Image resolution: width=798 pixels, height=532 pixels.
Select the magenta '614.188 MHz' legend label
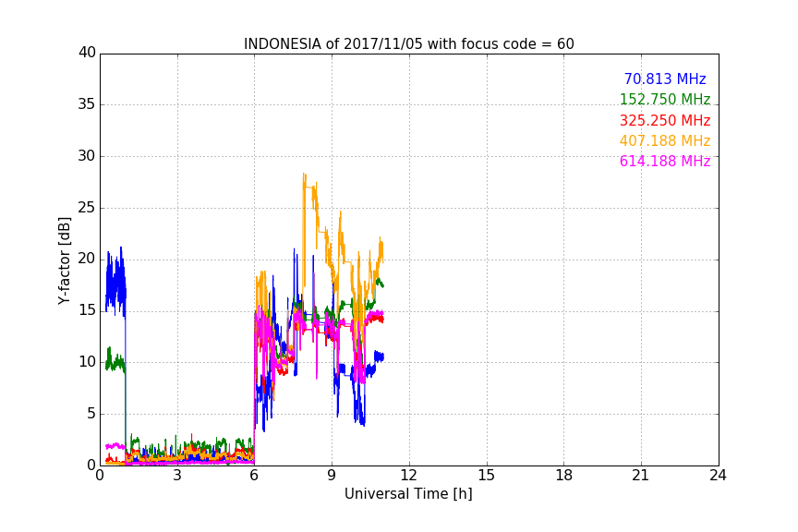point(665,161)
